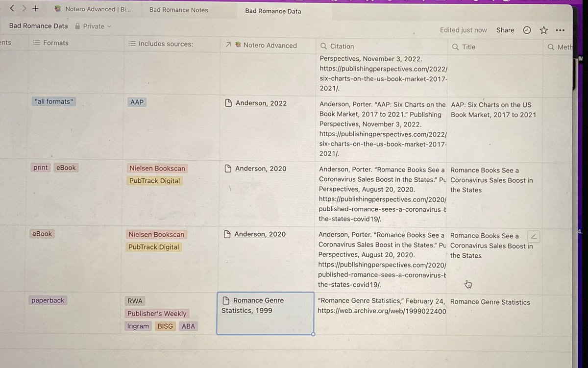Click the Share button
Screen dimensions: 588x368
point(505,30)
